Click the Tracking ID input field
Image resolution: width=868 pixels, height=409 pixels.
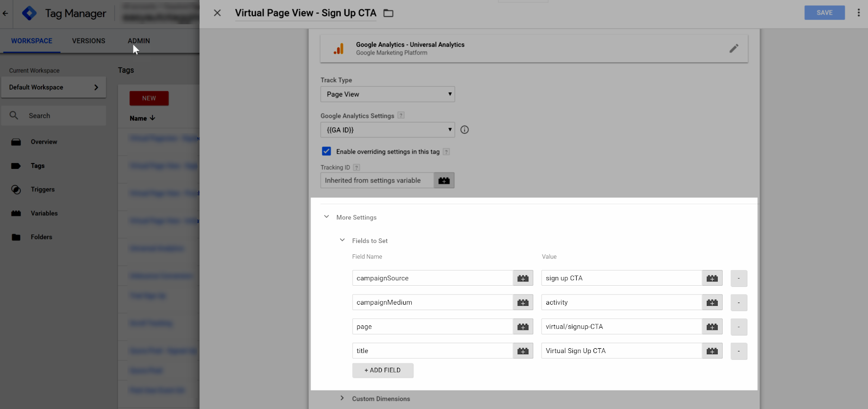[x=377, y=180]
